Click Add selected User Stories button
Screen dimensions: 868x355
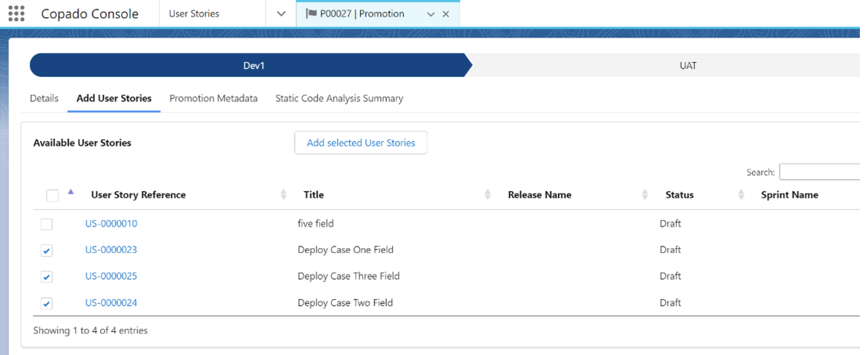pos(361,143)
